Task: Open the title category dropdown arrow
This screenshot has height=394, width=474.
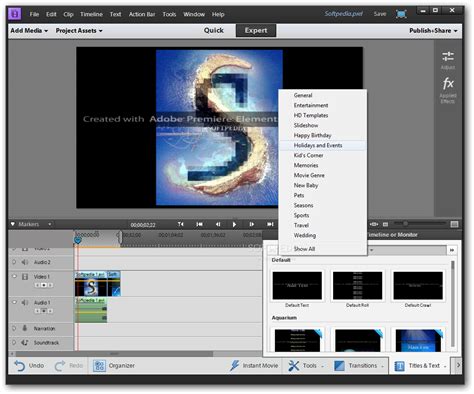Action: coord(371,250)
